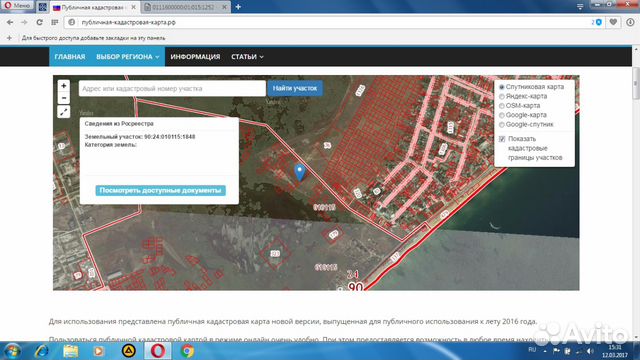Toggle fullscreen map view
The height and width of the screenshot is (360, 640).
pyautogui.click(x=64, y=112)
